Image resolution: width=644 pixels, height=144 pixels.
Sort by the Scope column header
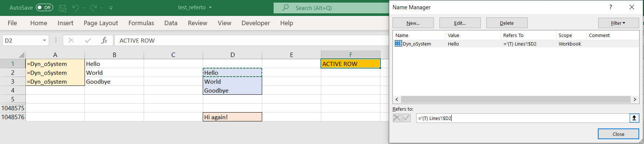click(571, 35)
